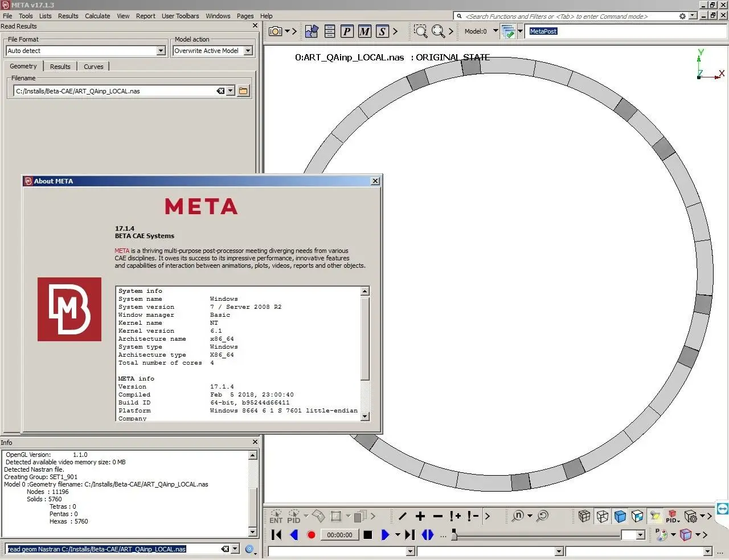The width and height of the screenshot is (729, 560).
Task: Select the PID pick tool
Action: click(294, 517)
